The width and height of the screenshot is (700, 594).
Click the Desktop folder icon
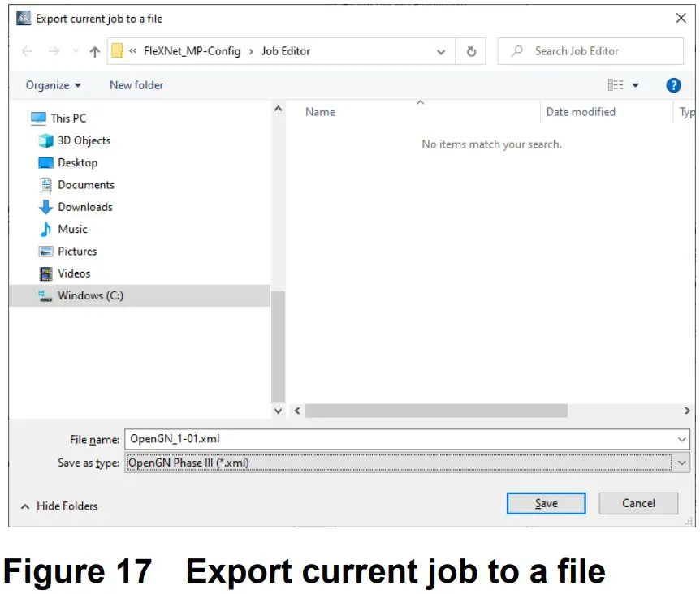[x=45, y=163]
